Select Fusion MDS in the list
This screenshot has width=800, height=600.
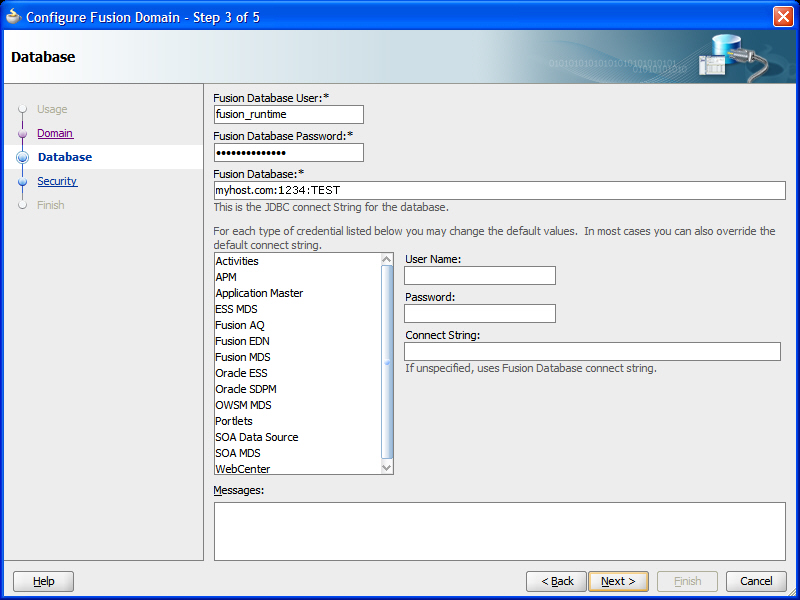click(298, 357)
